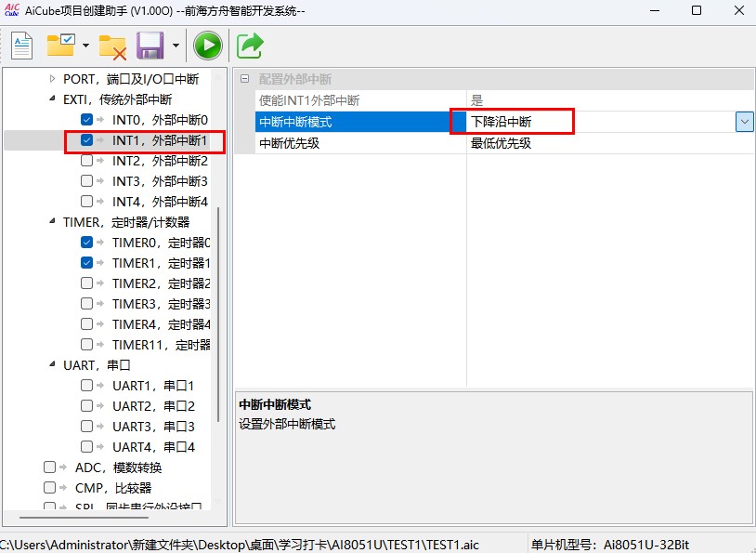
Task: Open project folder icon in toolbar
Action: pos(60,46)
